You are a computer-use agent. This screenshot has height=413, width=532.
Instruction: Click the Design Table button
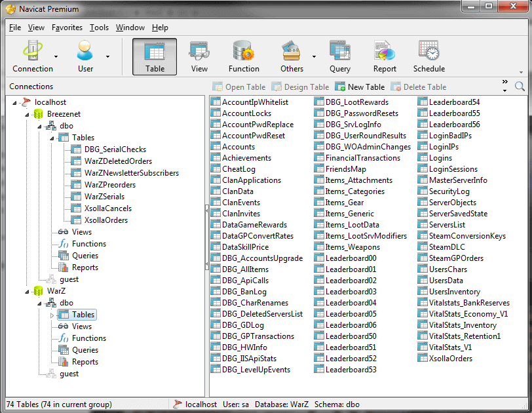pos(300,87)
